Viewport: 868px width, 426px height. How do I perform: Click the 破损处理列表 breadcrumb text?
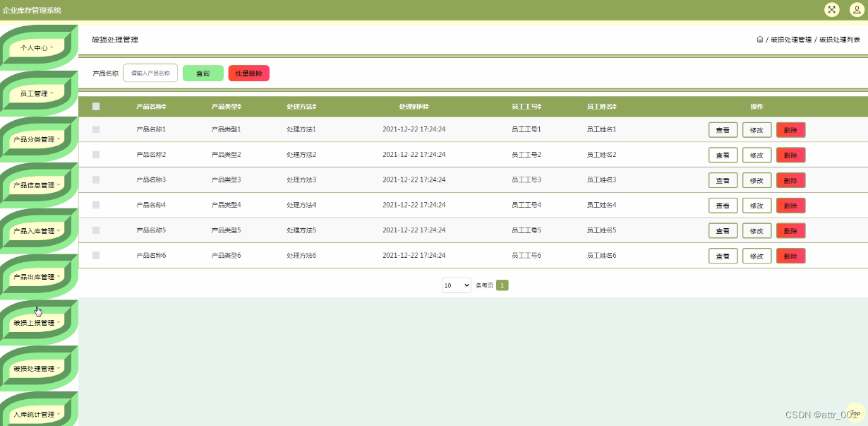[x=840, y=40]
